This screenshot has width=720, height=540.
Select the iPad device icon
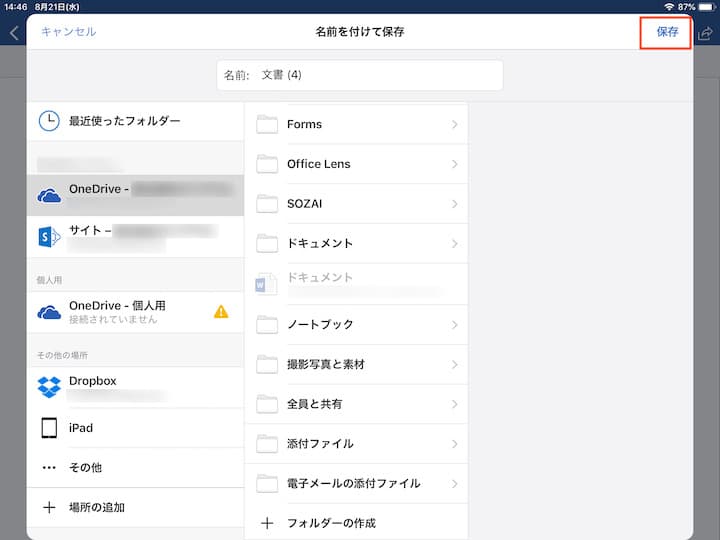pyautogui.click(x=49, y=428)
